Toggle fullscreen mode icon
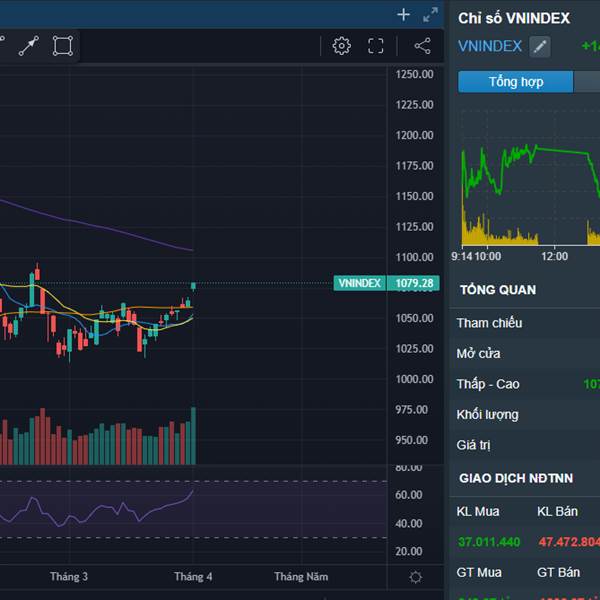 pyautogui.click(x=375, y=46)
